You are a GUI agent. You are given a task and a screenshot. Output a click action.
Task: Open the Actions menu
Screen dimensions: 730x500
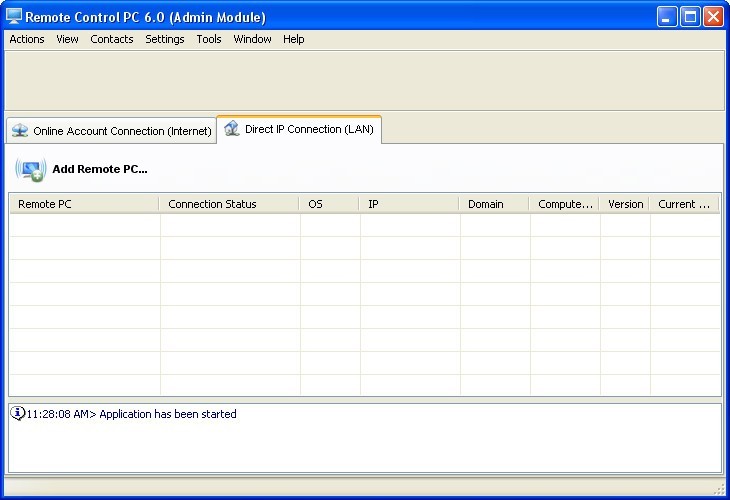(27, 39)
